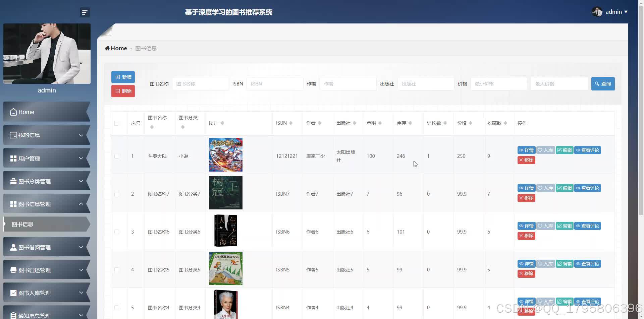Focus the 最大价格 input field
644x319 pixels.
[x=559, y=84]
